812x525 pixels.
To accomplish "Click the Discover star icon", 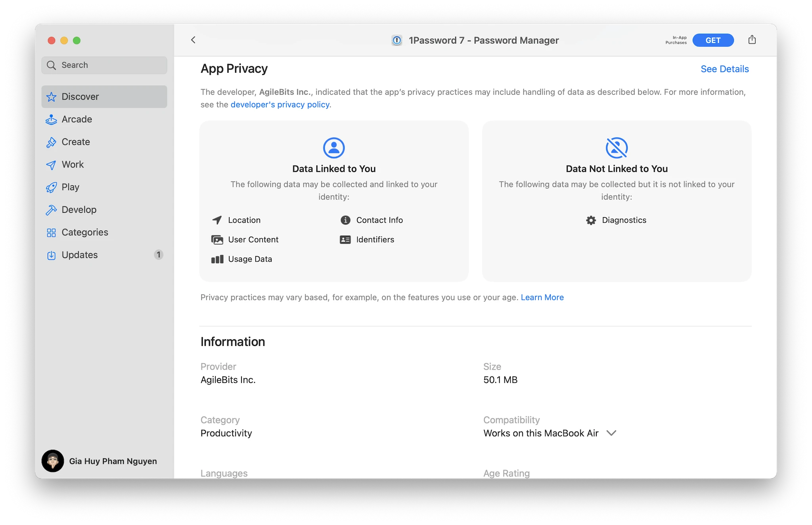I will click(x=51, y=97).
